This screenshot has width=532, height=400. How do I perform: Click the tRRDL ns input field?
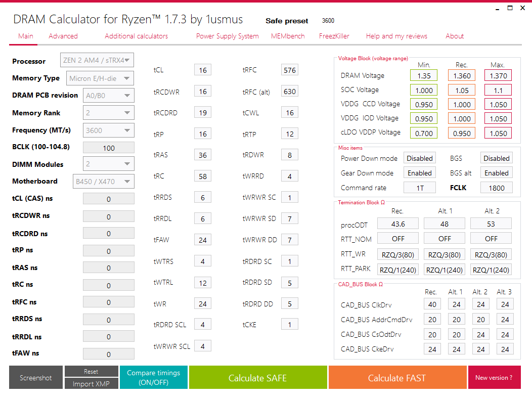coord(109,337)
